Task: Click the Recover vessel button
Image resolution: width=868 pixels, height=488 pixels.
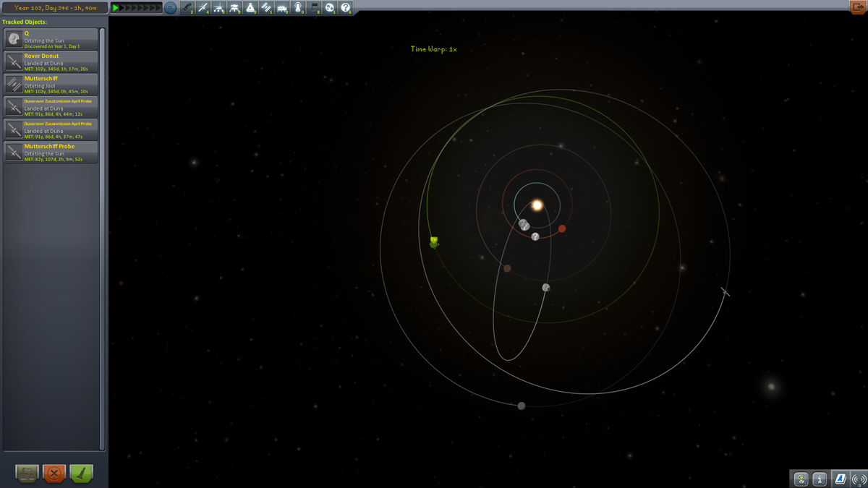Action: (x=28, y=474)
